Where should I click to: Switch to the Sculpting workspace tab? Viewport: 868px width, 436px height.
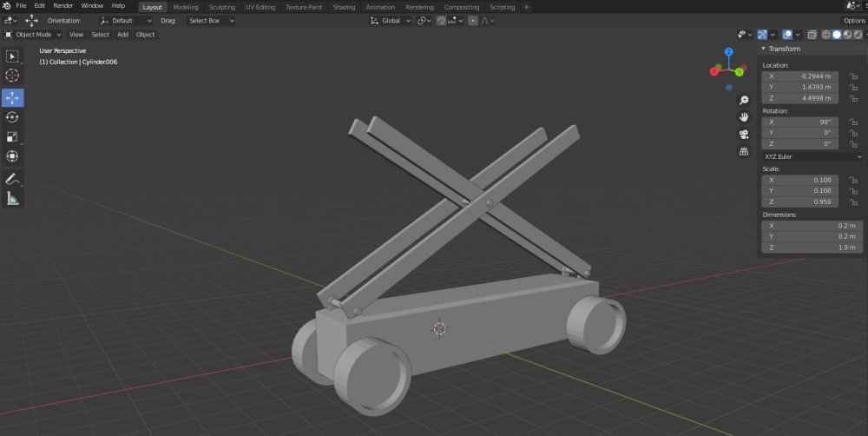point(221,7)
